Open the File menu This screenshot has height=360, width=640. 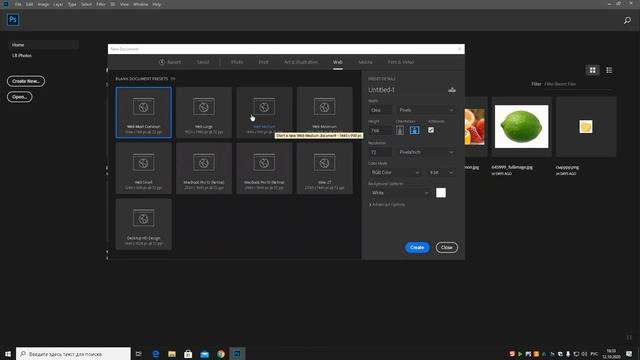(x=18, y=4)
